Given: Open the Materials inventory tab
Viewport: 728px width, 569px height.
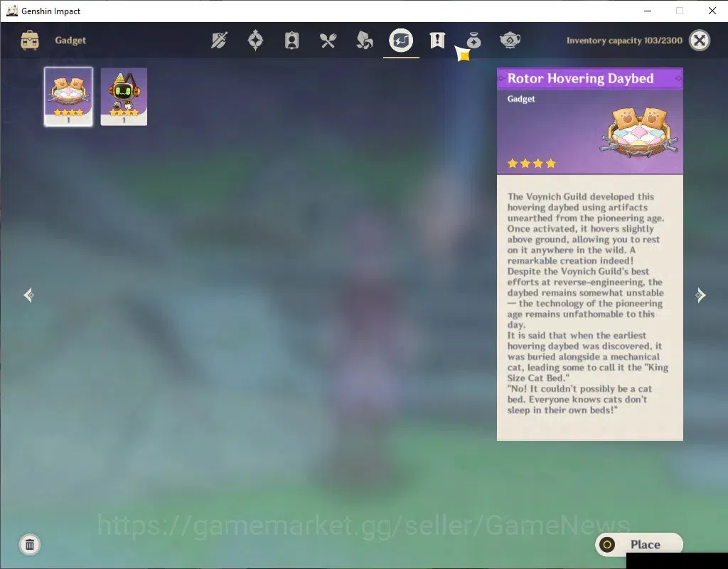Looking at the screenshot, I should tap(365, 41).
